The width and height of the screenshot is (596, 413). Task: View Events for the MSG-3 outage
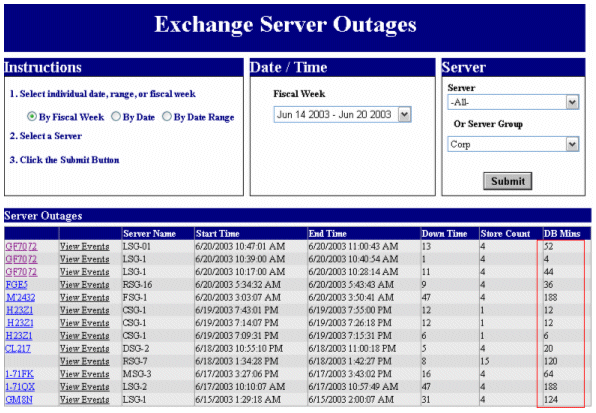[84, 374]
